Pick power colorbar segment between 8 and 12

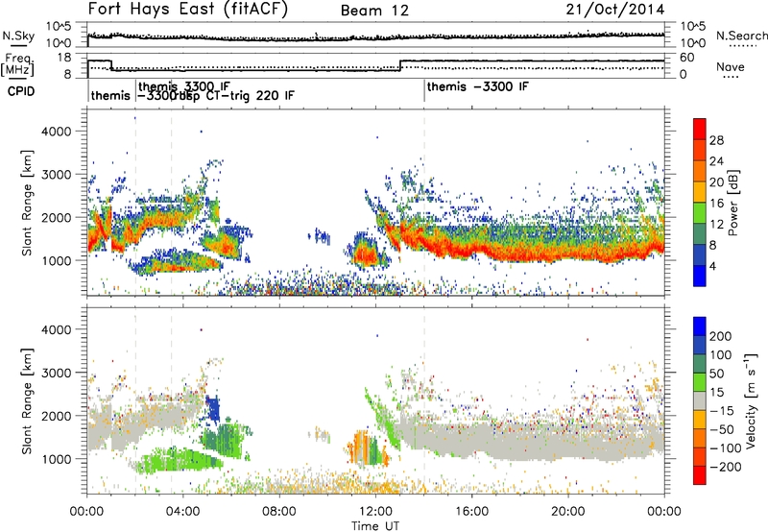coord(700,234)
